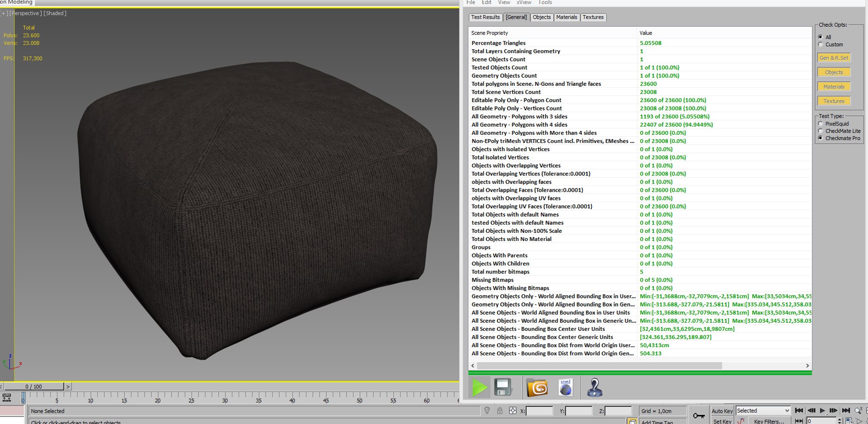Go to start of animation
This screenshot has width=868, height=424.
799,410
